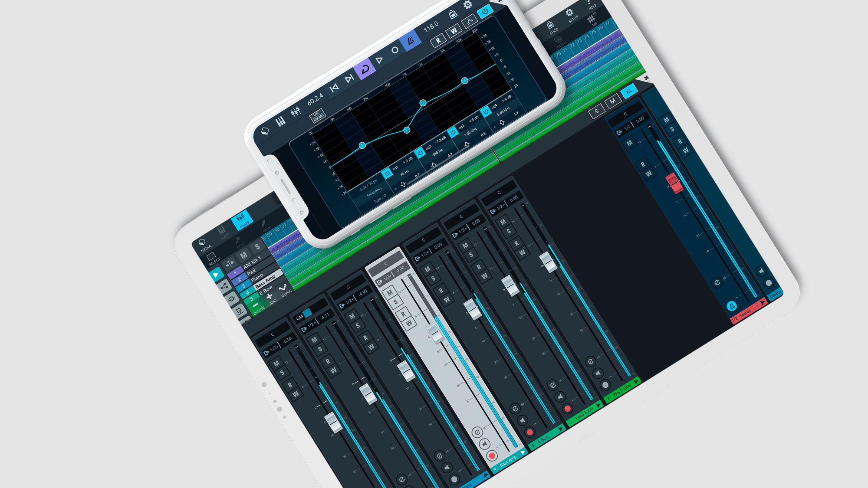868x488 pixels.
Task: Click the LIST BROWS button
Action: [317, 116]
